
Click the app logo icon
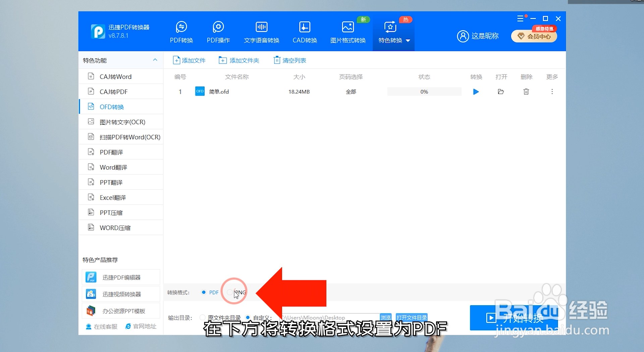pos(98,32)
